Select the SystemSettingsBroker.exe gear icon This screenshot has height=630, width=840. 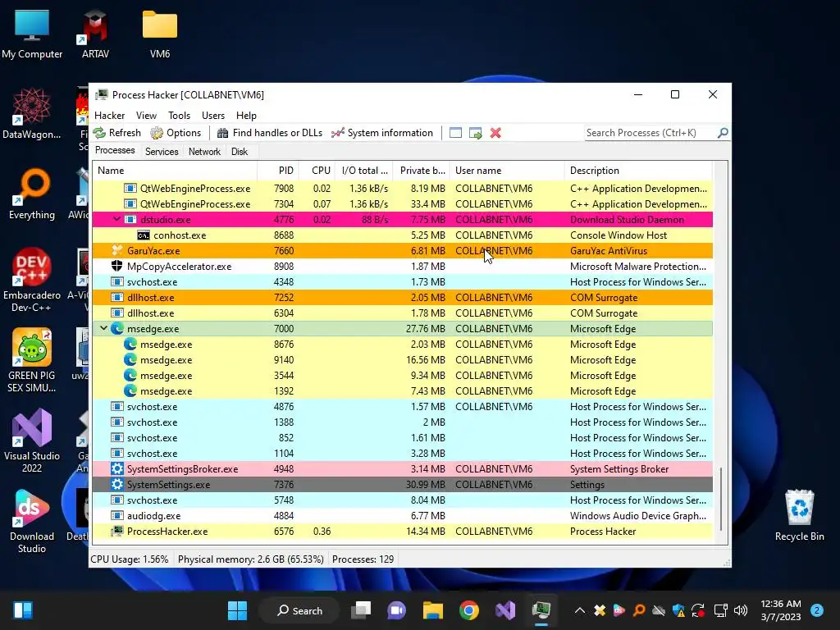click(116, 468)
